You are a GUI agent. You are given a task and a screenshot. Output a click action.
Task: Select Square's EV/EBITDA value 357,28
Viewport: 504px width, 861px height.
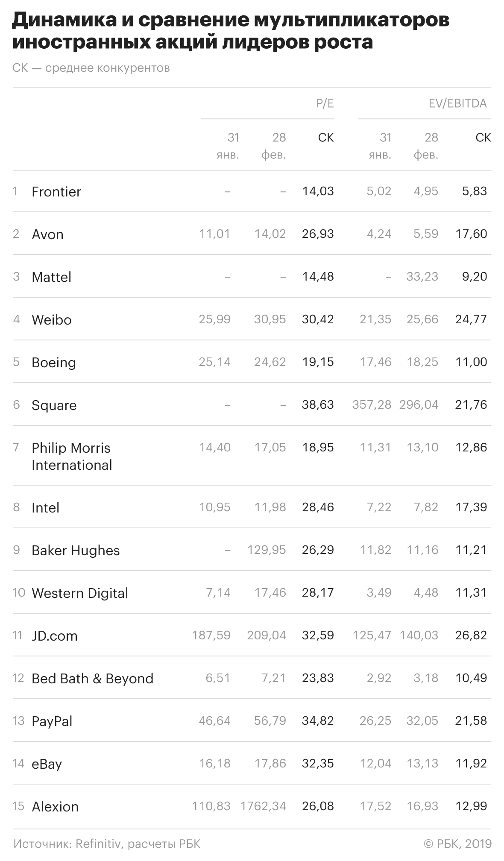[372, 405]
